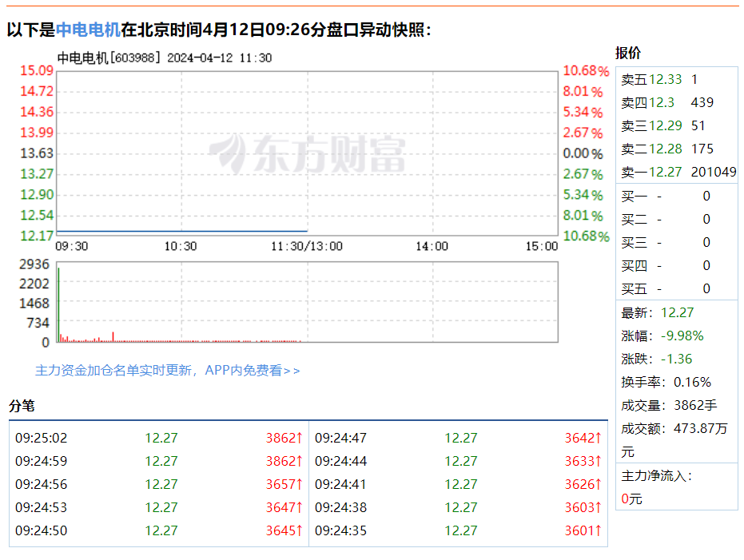Select the 10:30 time axis label
The image size is (744, 560).
[x=181, y=247]
